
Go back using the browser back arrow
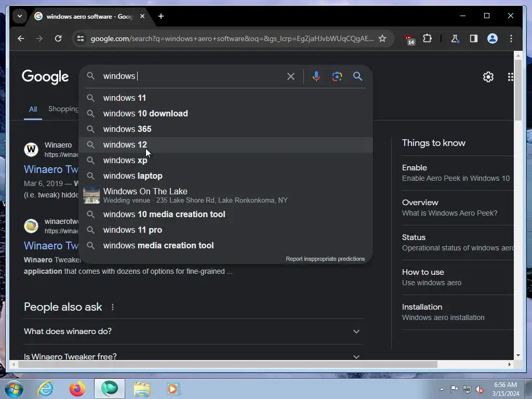pos(21,38)
